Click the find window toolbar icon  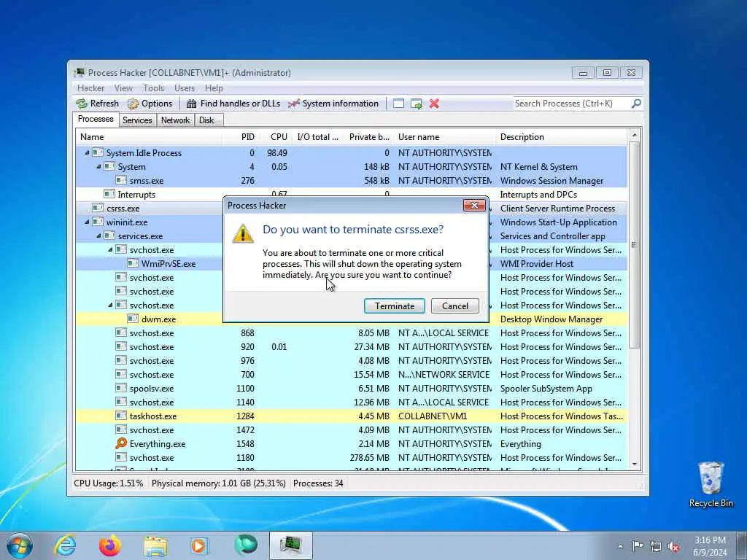click(399, 104)
